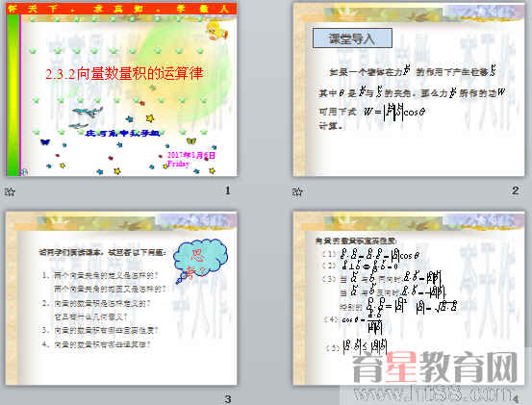Select slide 3 thumbnail with numbered questions

[x=121, y=298]
